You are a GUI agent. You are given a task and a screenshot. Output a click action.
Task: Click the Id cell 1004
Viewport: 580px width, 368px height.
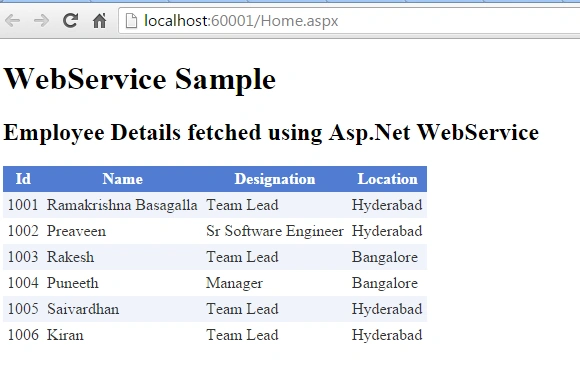(x=23, y=283)
